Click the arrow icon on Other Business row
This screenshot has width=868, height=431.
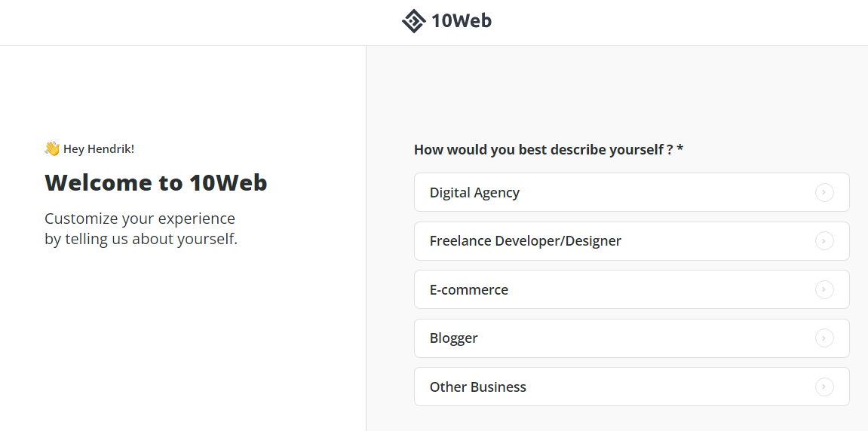coord(824,387)
